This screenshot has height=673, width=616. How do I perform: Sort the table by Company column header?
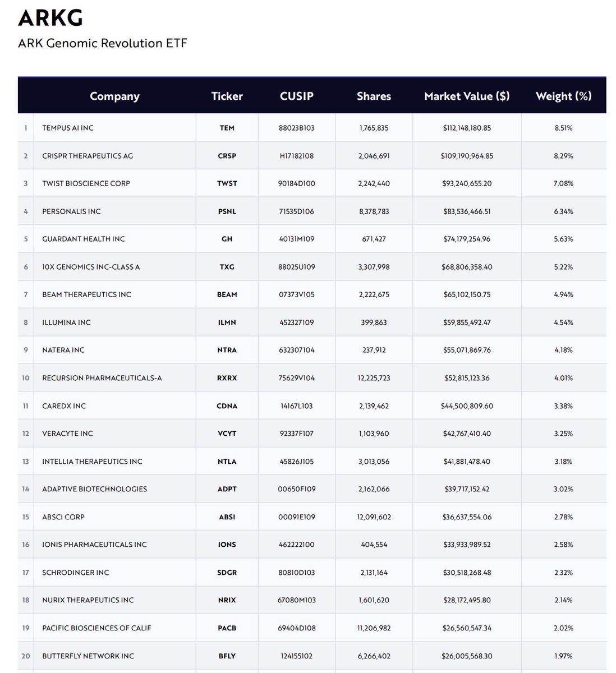pos(114,96)
